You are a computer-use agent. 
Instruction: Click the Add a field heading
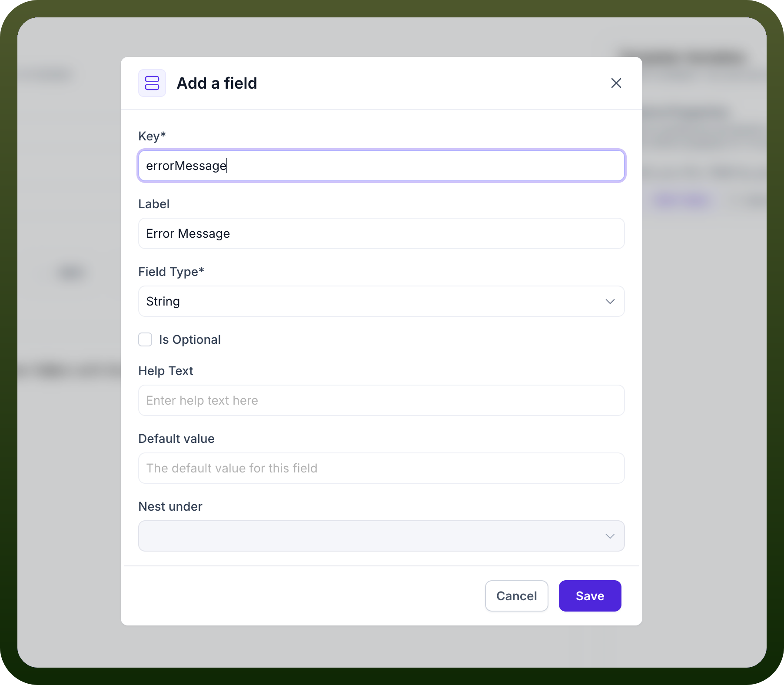click(x=217, y=83)
